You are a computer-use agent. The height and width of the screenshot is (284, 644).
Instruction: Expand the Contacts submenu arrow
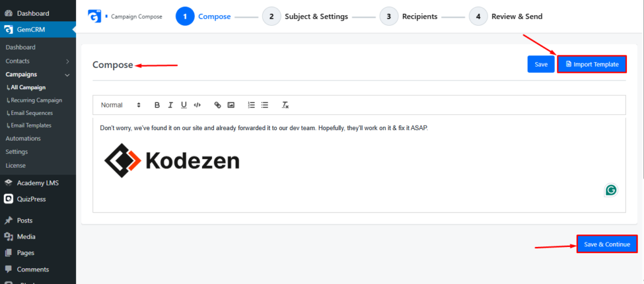coord(68,61)
